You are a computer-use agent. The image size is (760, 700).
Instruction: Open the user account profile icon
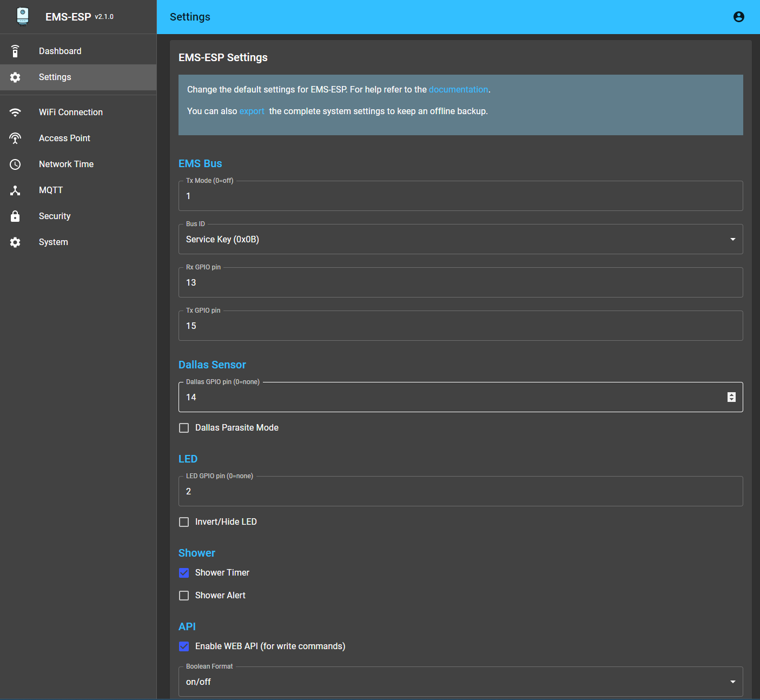click(x=738, y=17)
